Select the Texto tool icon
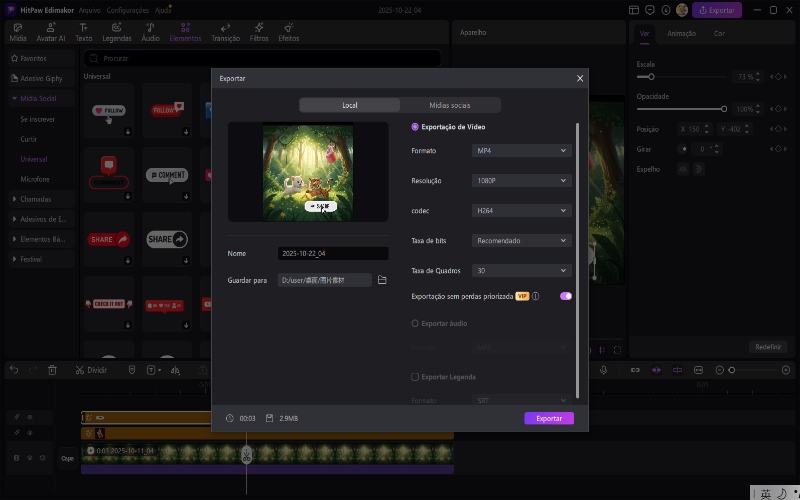The width and height of the screenshot is (800, 500). tap(84, 31)
